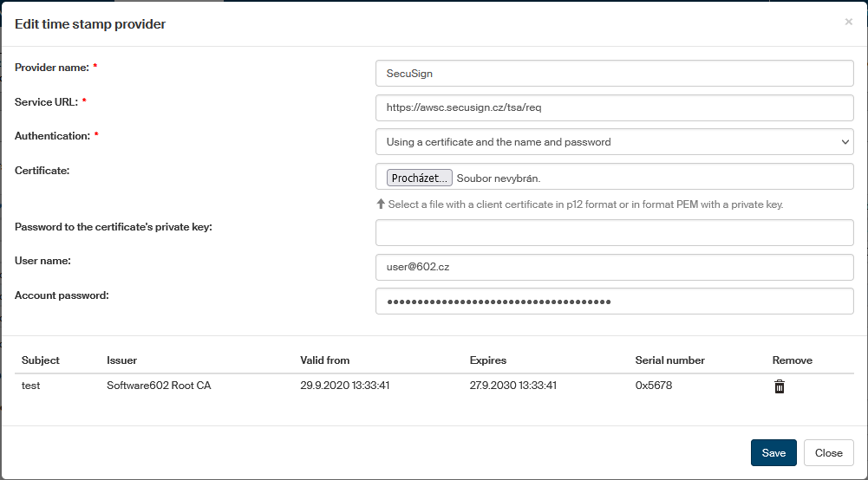Click the Issuer column header

click(x=121, y=360)
